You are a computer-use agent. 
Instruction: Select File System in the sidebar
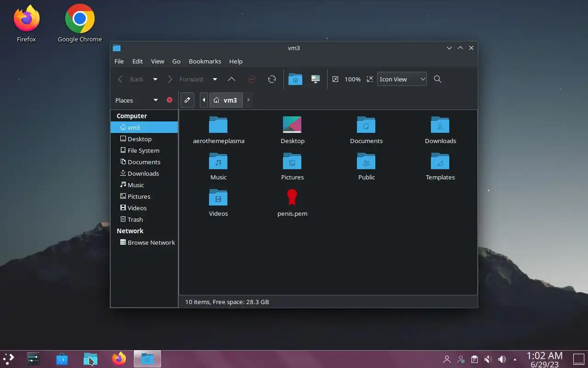[x=144, y=150]
